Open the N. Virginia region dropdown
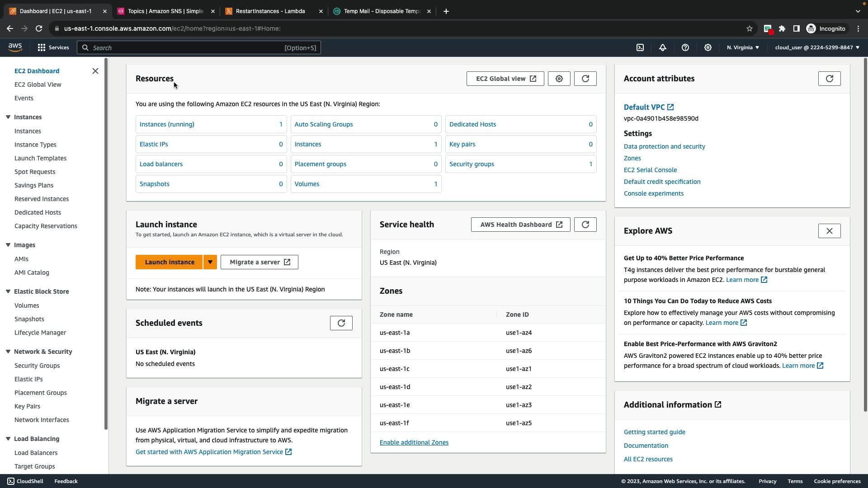The height and width of the screenshot is (488, 868). (x=743, y=47)
